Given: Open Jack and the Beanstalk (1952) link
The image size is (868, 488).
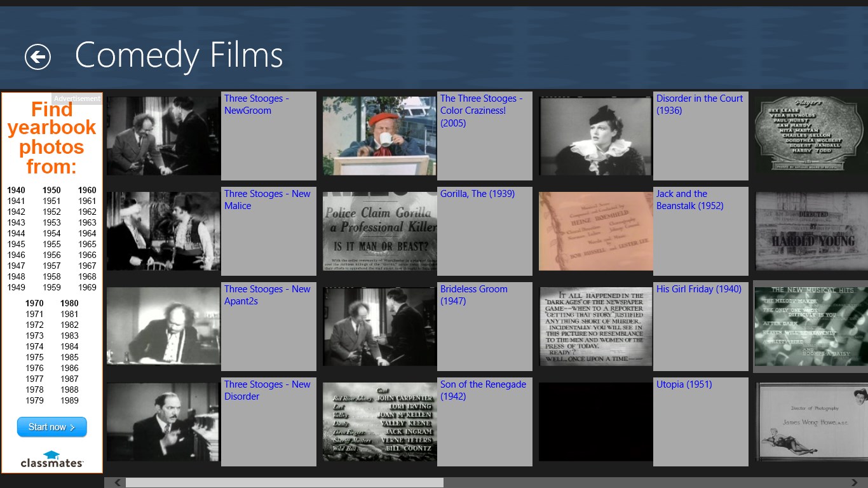Looking at the screenshot, I should (x=690, y=200).
